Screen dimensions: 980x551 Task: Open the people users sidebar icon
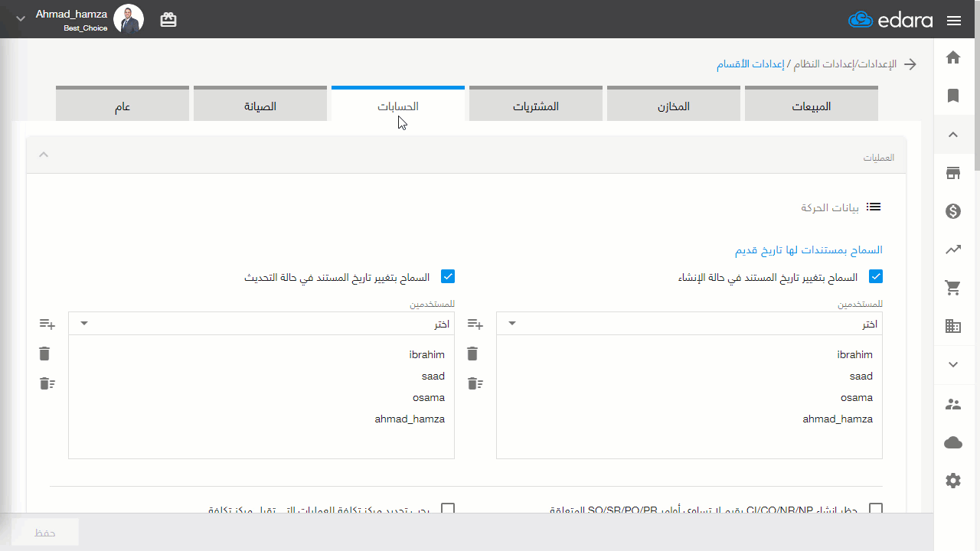coord(953,404)
